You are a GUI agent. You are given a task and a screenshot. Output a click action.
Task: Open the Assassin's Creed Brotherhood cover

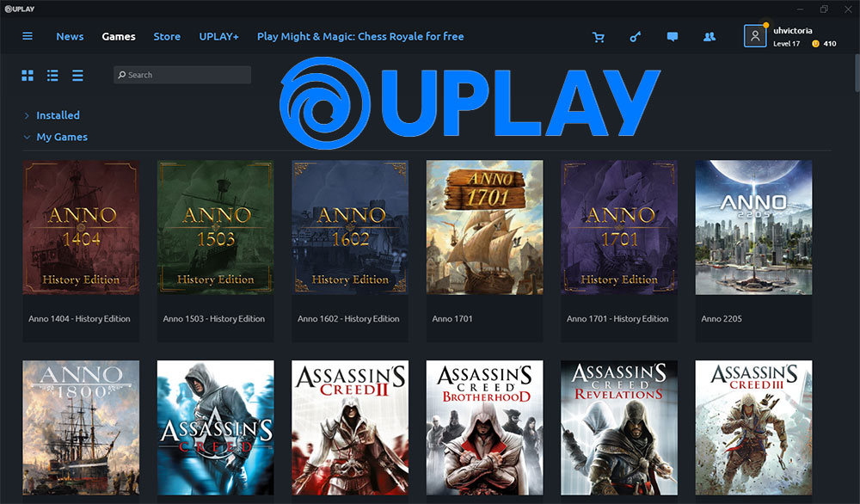pyautogui.click(x=485, y=427)
